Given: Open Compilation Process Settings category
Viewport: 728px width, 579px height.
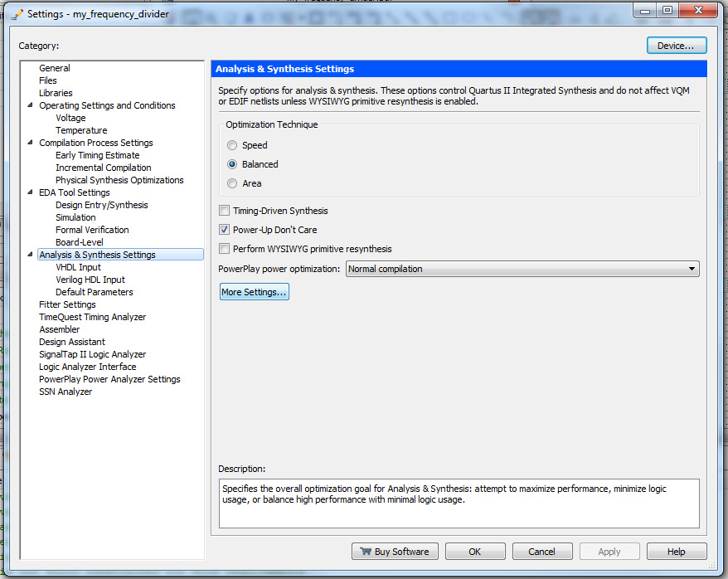Looking at the screenshot, I should [95, 143].
